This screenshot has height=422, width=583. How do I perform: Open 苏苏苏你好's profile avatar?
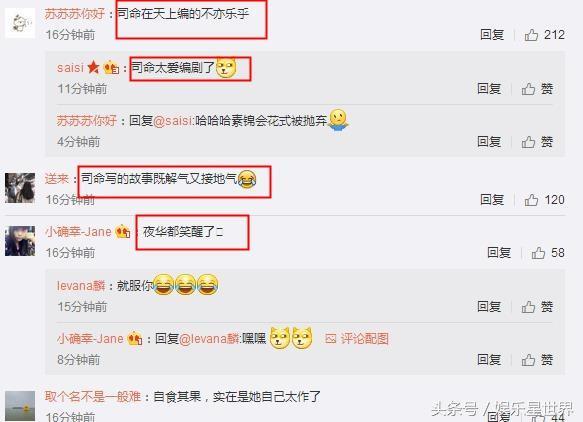pyautogui.click(x=20, y=23)
